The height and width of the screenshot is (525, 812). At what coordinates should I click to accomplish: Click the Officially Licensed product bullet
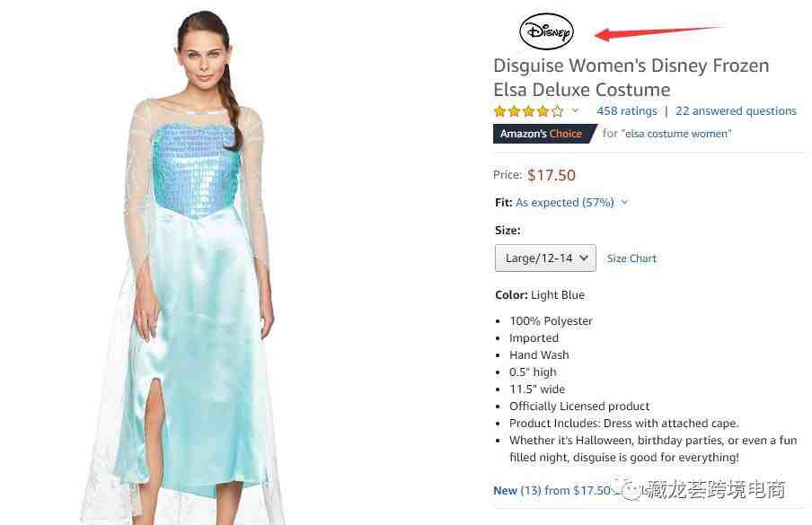(579, 406)
